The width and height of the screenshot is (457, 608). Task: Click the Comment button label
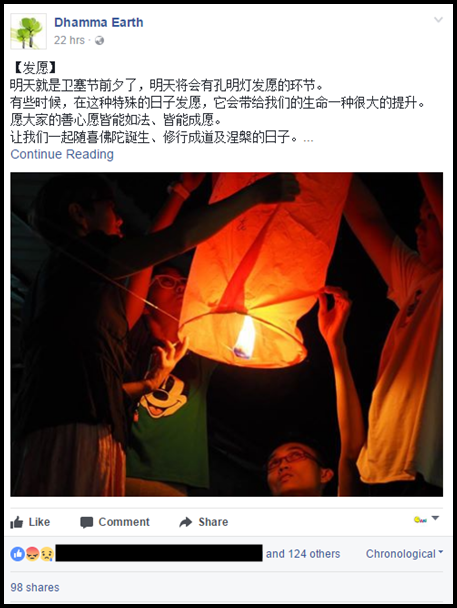[124, 522]
